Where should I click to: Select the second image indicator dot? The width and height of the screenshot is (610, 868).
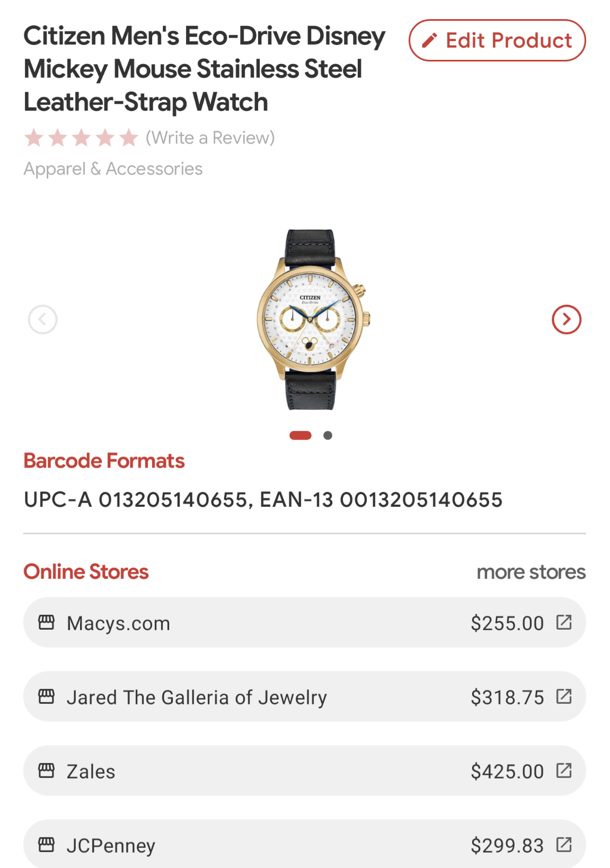click(x=328, y=435)
